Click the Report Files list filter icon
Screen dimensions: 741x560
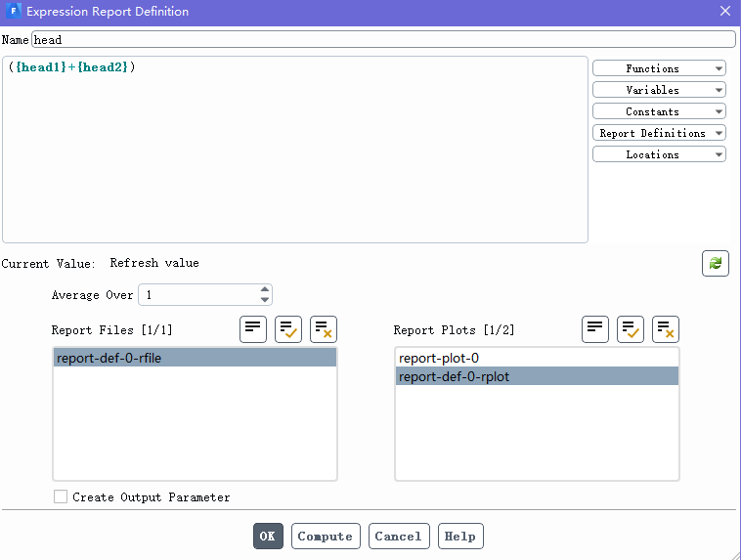point(253,329)
